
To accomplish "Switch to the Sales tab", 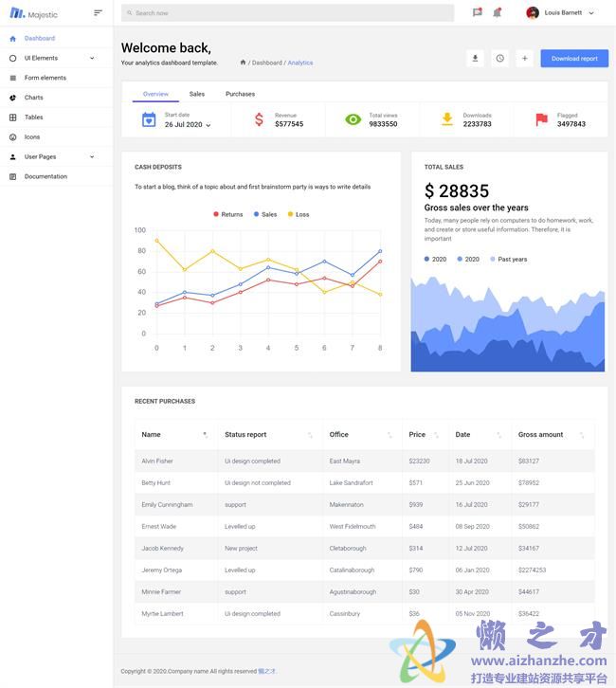I will pos(197,94).
